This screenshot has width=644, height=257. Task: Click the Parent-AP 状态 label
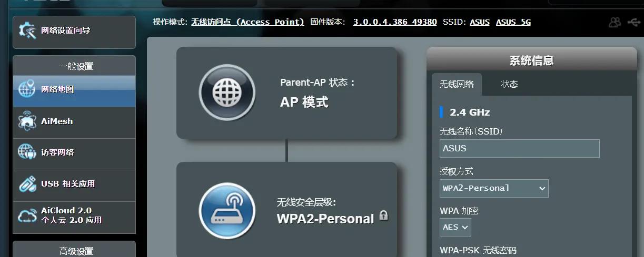(318, 83)
